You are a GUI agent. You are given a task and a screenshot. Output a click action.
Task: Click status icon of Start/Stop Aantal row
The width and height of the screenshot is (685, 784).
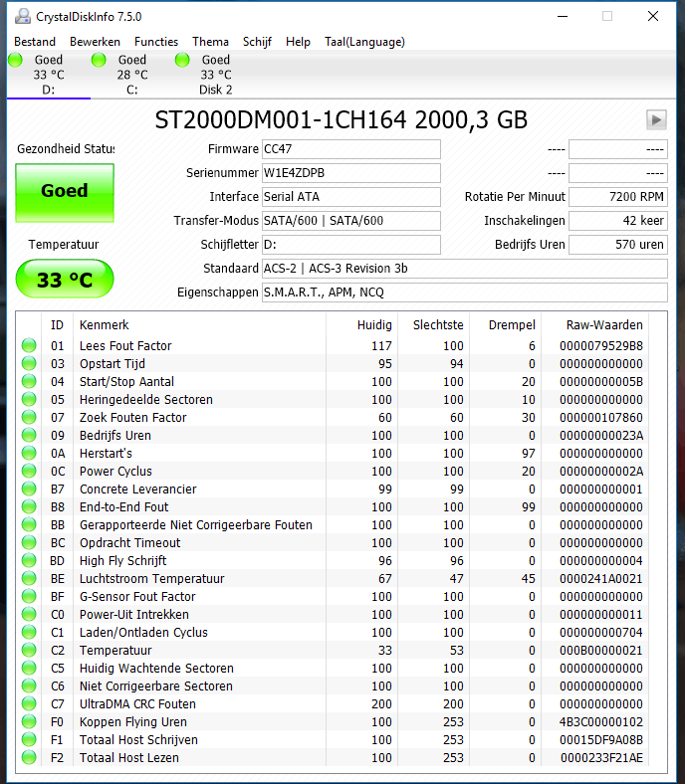pyautogui.click(x=29, y=381)
